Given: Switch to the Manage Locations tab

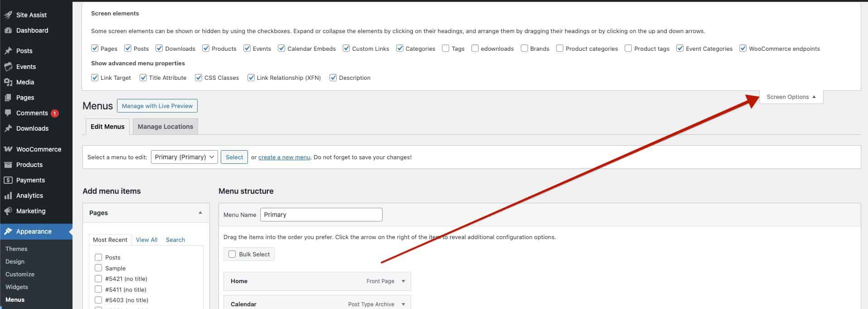Looking at the screenshot, I should (x=165, y=127).
